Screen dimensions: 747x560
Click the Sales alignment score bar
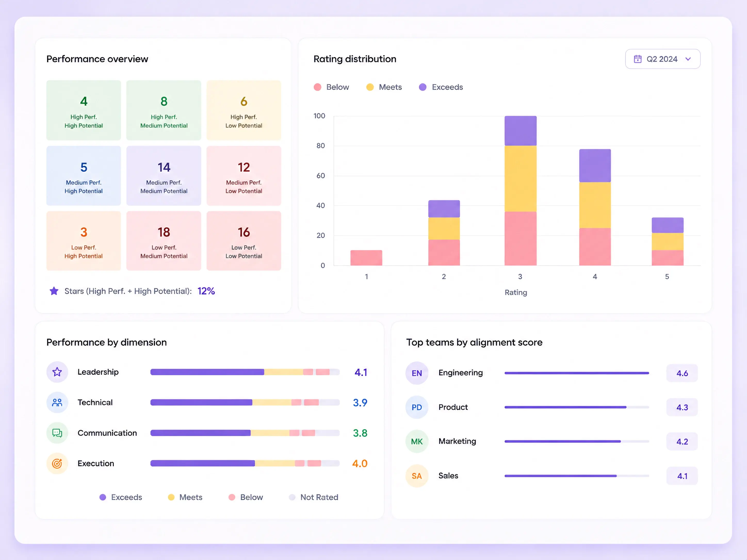[577, 476]
